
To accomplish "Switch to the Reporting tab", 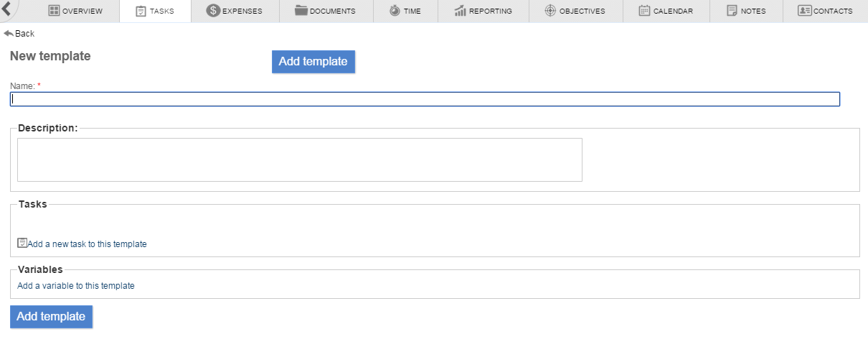I will (x=490, y=11).
